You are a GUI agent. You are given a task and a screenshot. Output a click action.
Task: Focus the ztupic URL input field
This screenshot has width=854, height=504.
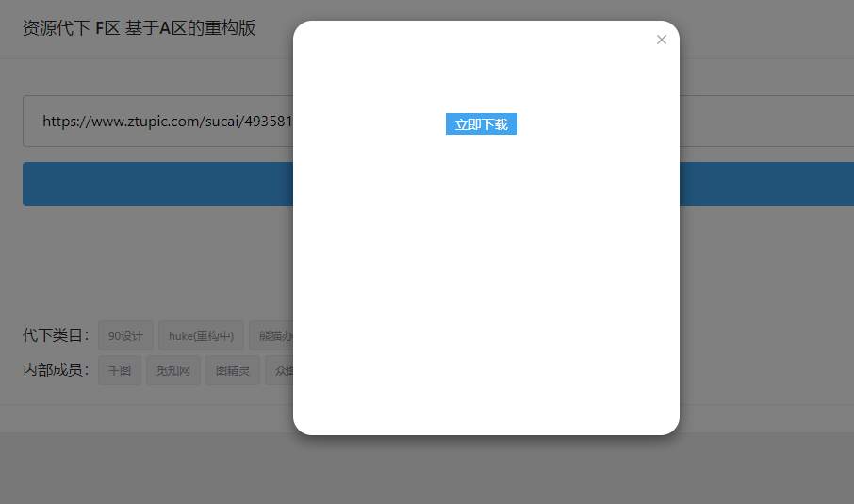(158, 121)
